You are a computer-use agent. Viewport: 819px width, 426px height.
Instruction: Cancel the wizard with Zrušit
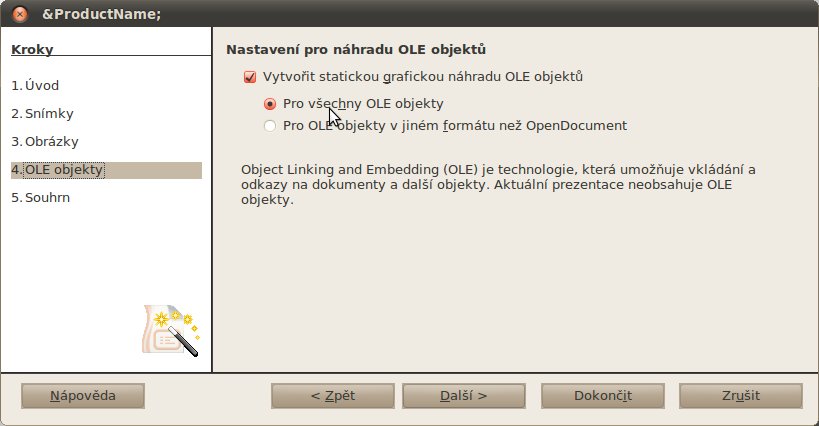[x=741, y=396]
